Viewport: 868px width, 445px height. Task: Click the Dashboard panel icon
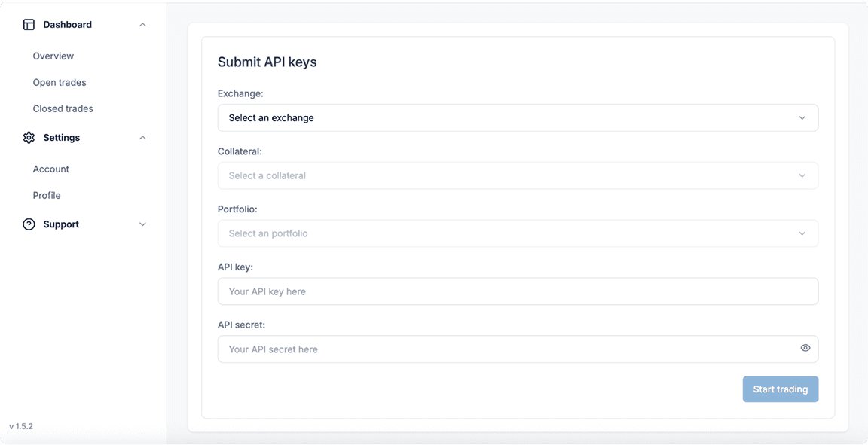pos(29,23)
